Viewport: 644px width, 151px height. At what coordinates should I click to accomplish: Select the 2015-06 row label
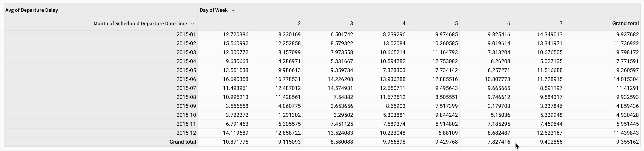[x=186, y=79]
